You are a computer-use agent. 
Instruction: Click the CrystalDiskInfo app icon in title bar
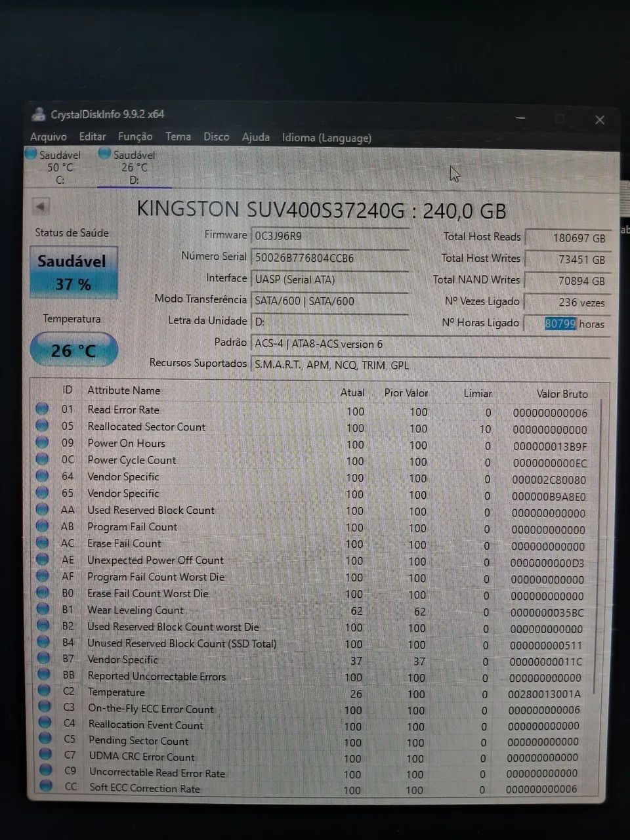39,114
